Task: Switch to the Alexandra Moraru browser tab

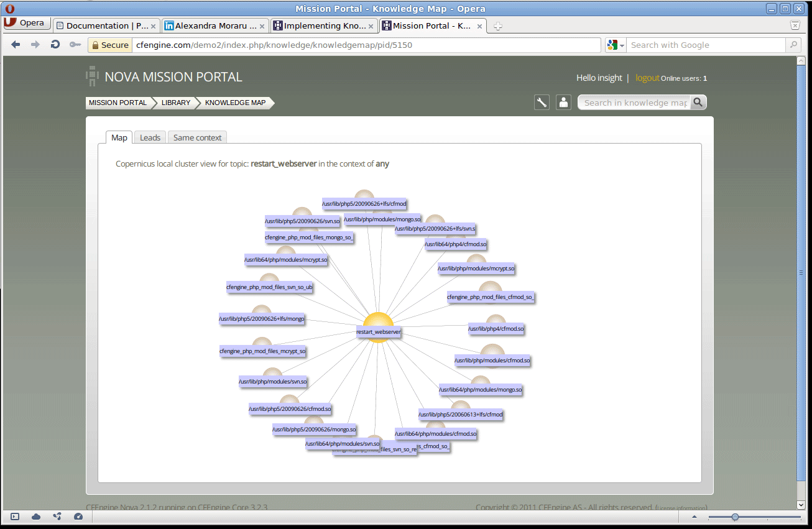Action: pyautogui.click(x=215, y=25)
